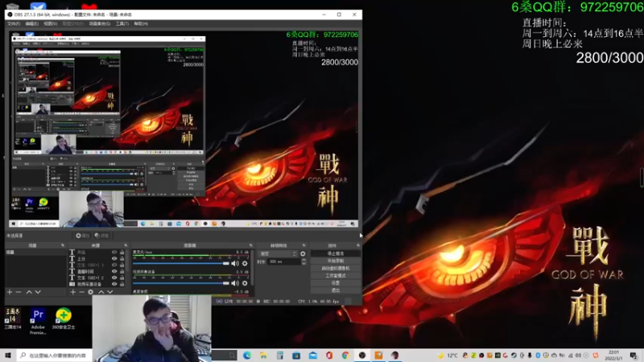
Task: Undock the scenes panel via header icon
Action: tap(63, 245)
